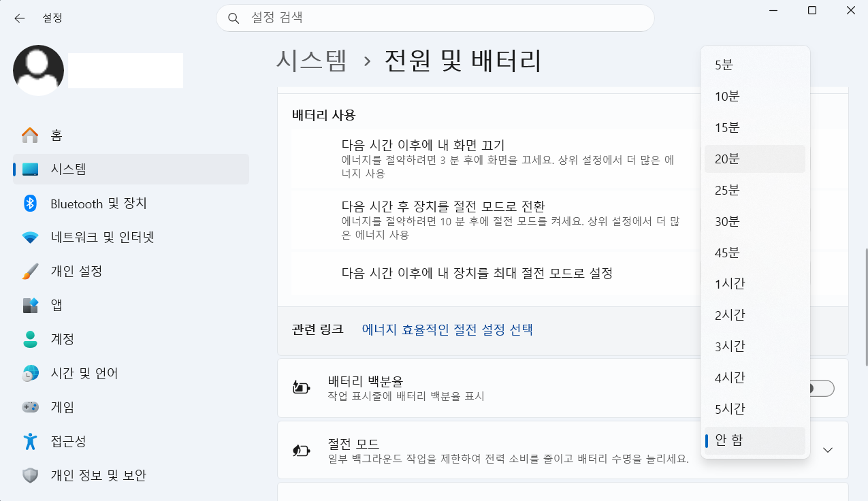
Task: Open 게임 settings
Action: [x=131, y=407]
